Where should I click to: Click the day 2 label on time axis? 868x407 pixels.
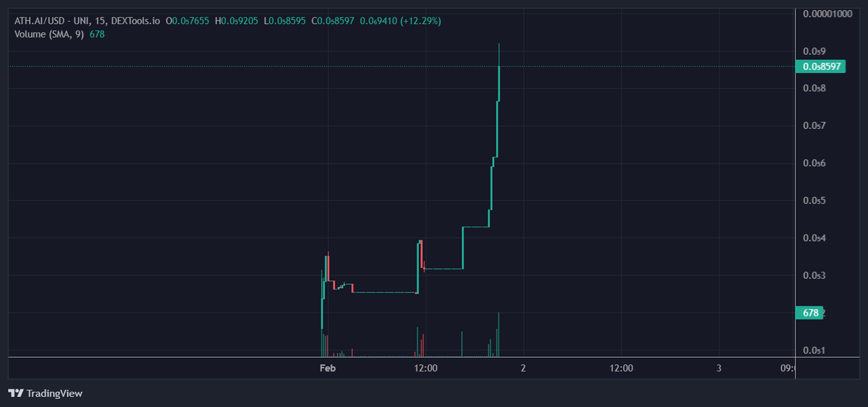pyautogui.click(x=523, y=368)
